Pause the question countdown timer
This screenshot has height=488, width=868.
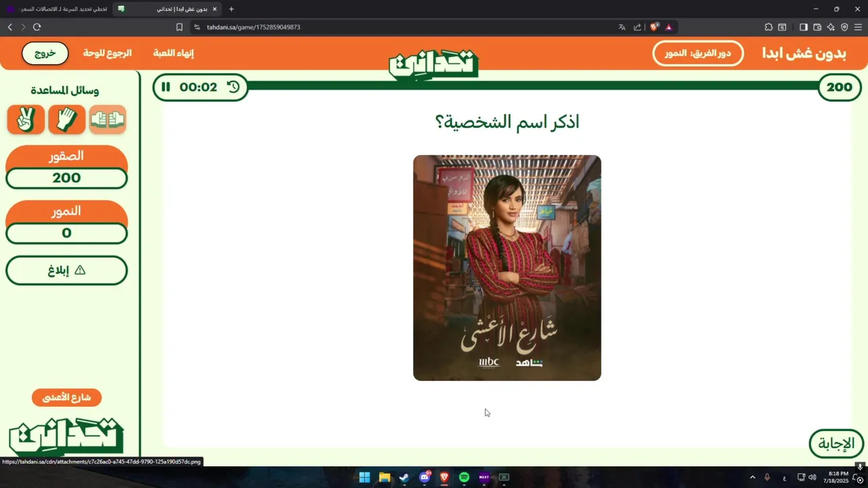165,87
